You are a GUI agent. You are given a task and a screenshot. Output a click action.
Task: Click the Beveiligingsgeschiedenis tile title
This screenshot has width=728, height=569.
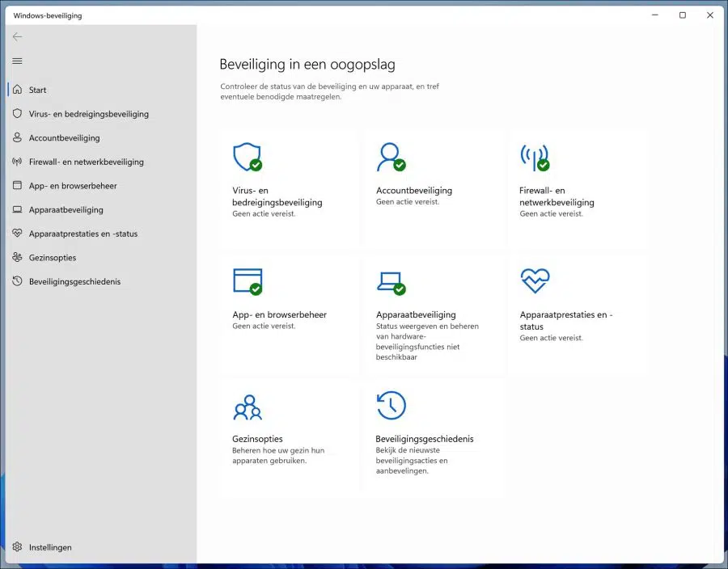[425, 439]
